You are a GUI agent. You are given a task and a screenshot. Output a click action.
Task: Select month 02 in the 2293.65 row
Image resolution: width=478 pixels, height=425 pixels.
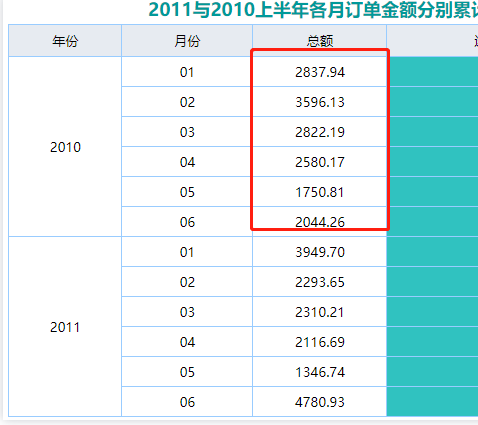click(187, 282)
